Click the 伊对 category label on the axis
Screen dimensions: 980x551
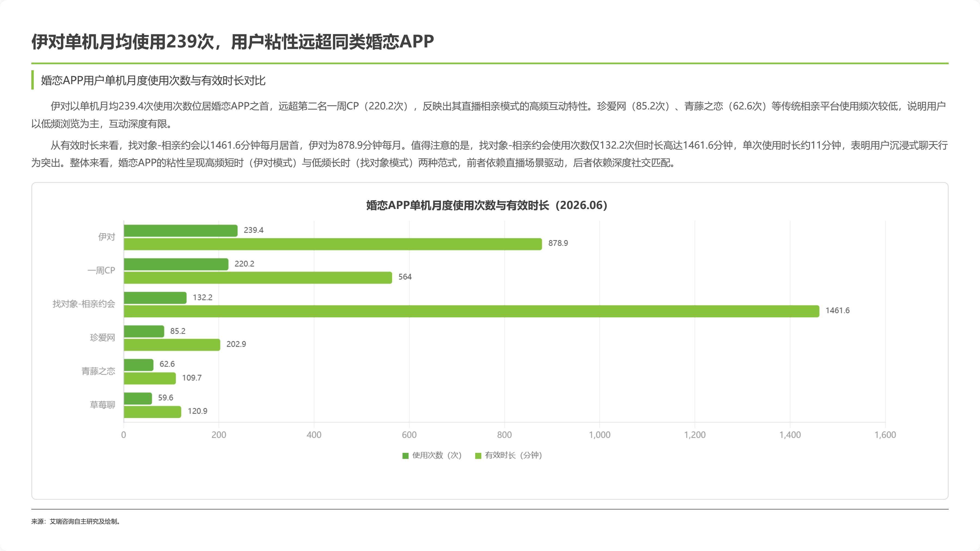click(106, 237)
